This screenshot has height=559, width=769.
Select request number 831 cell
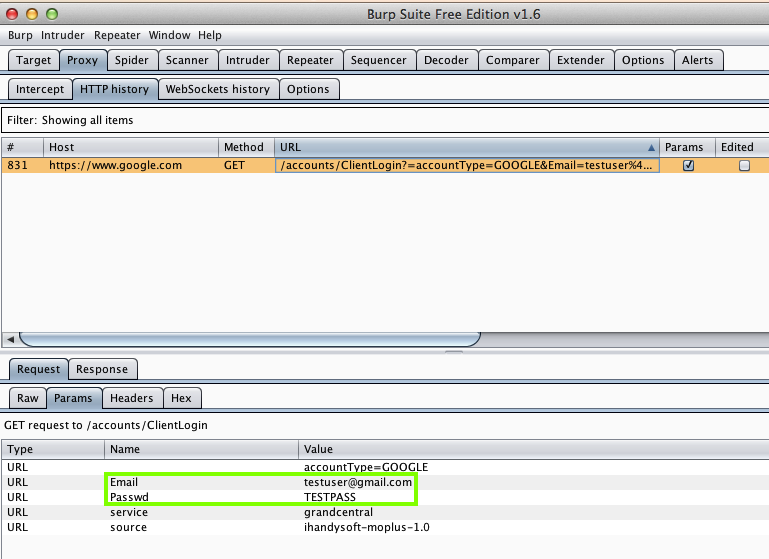point(23,165)
